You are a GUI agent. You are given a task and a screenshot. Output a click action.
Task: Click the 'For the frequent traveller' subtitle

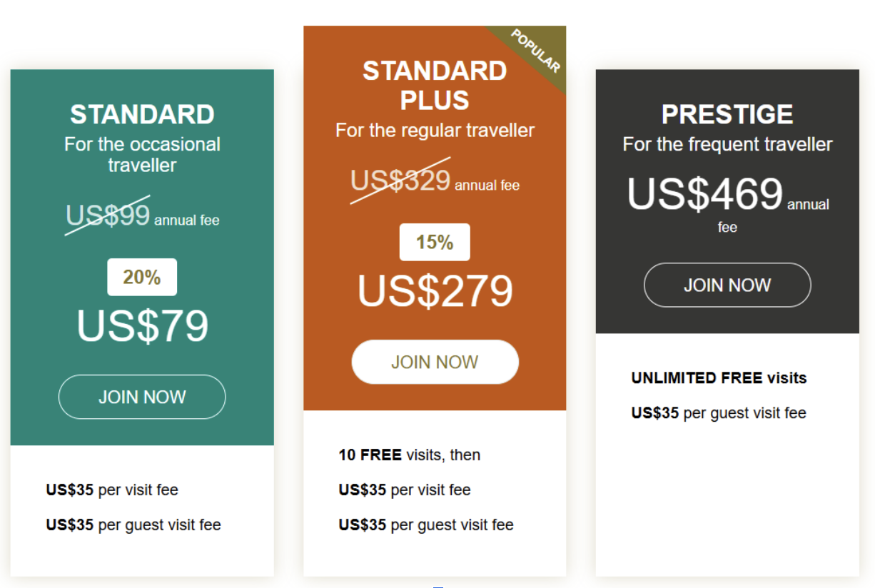coord(727,144)
